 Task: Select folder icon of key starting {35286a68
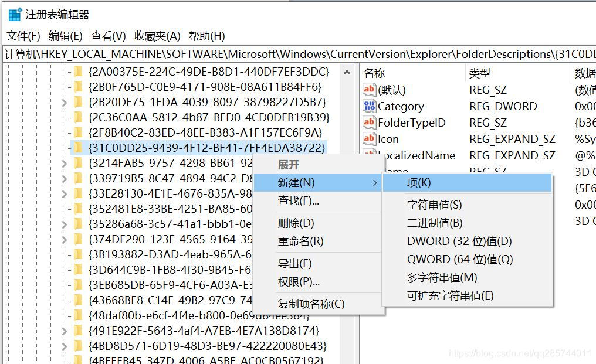click(x=78, y=224)
